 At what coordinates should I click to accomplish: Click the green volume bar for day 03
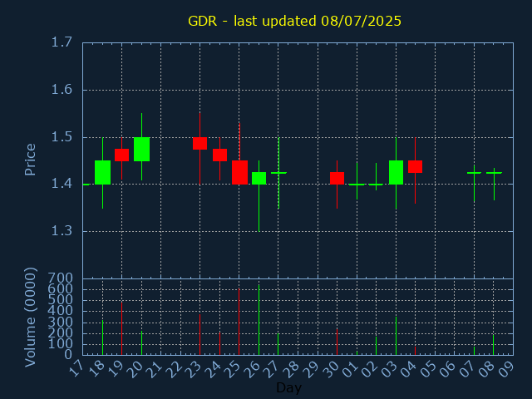[396, 336]
